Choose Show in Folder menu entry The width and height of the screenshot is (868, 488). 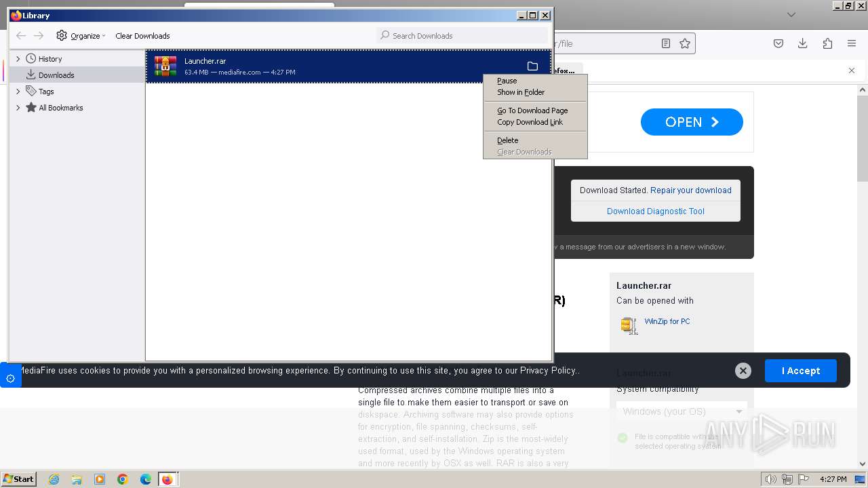(x=535, y=92)
